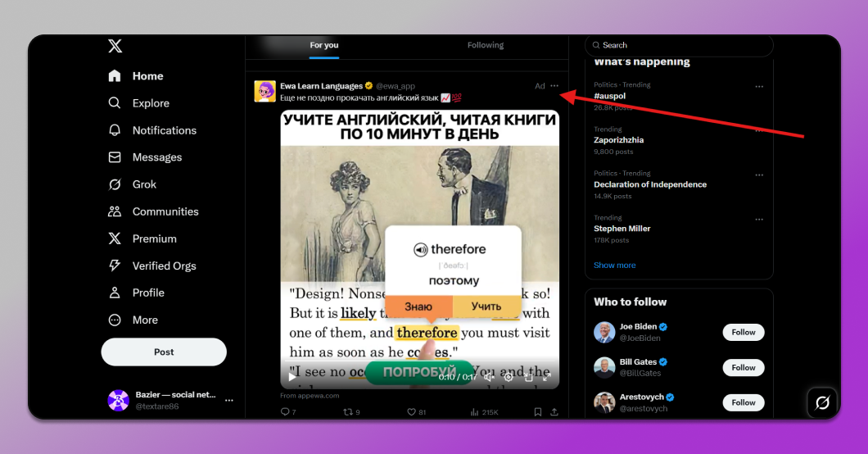Open From appewa.com link
The width and height of the screenshot is (868, 454).
tap(310, 395)
